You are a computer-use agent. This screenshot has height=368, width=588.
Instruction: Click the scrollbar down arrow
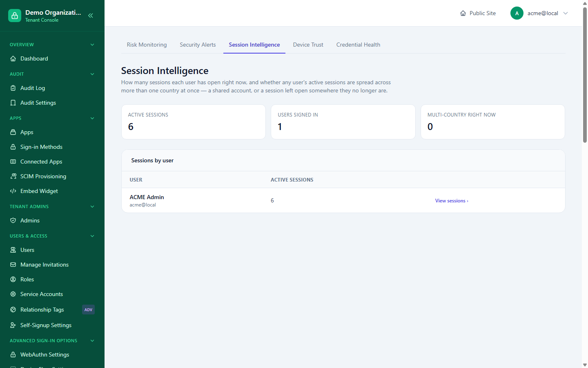585,365
